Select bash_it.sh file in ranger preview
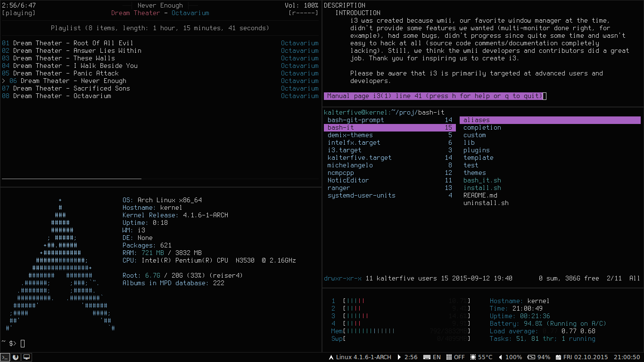Screen dimensions: 644x362 482,181
